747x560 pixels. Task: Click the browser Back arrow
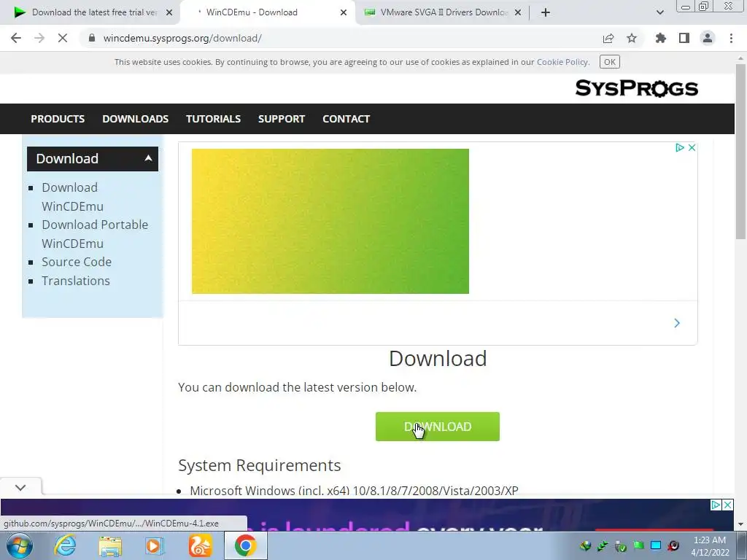tap(16, 38)
